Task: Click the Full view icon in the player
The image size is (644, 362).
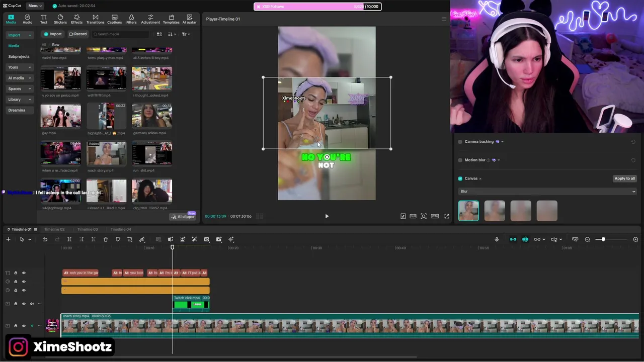Action: (413, 216)
